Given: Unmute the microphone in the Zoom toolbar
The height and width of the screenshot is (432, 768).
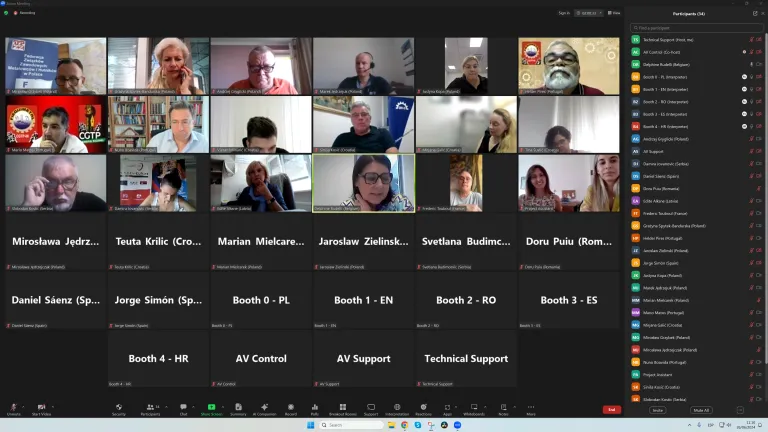Looking at the screenshot, I should (x=14, y=409).
